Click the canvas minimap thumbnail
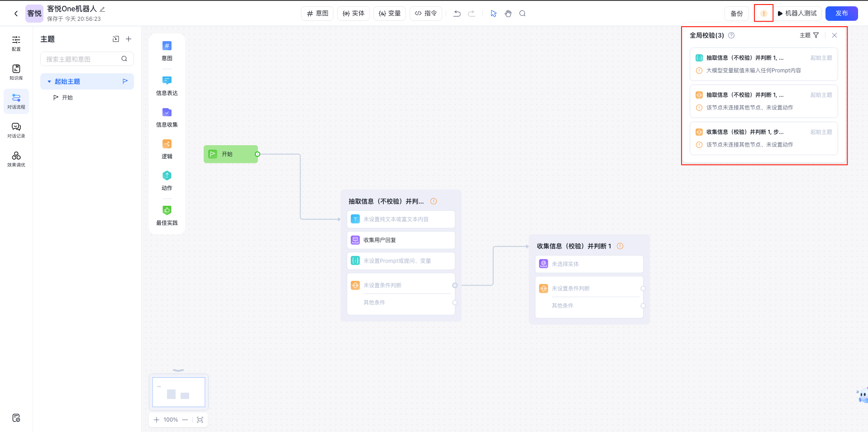This screenshot has width=868, height=432. pos(178,392)
